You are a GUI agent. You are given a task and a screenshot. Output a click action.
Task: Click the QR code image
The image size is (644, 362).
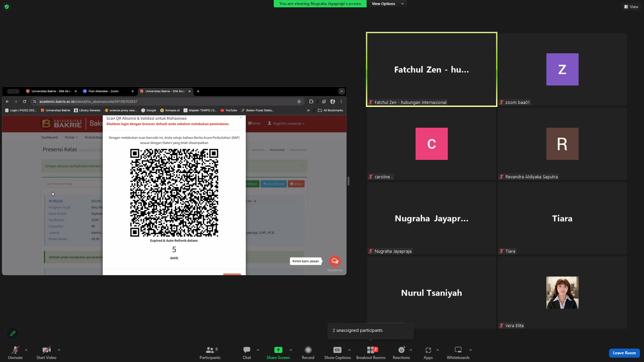click(x=174, y=193)
